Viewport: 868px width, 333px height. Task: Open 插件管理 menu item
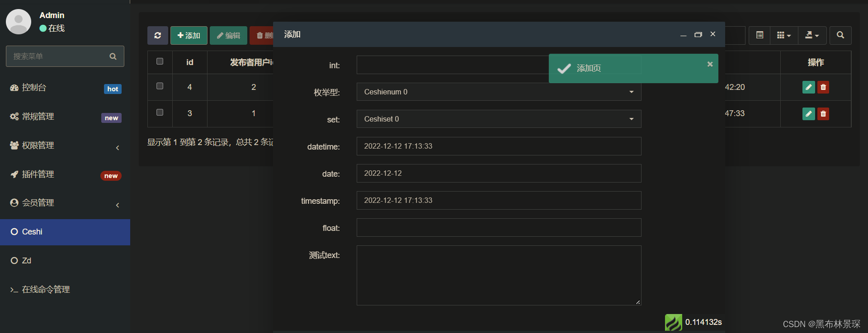coord(65,174)
